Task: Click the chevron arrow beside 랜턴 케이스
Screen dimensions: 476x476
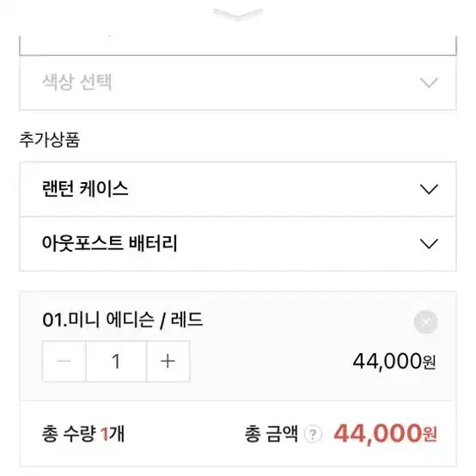Action: pos(429,189)
